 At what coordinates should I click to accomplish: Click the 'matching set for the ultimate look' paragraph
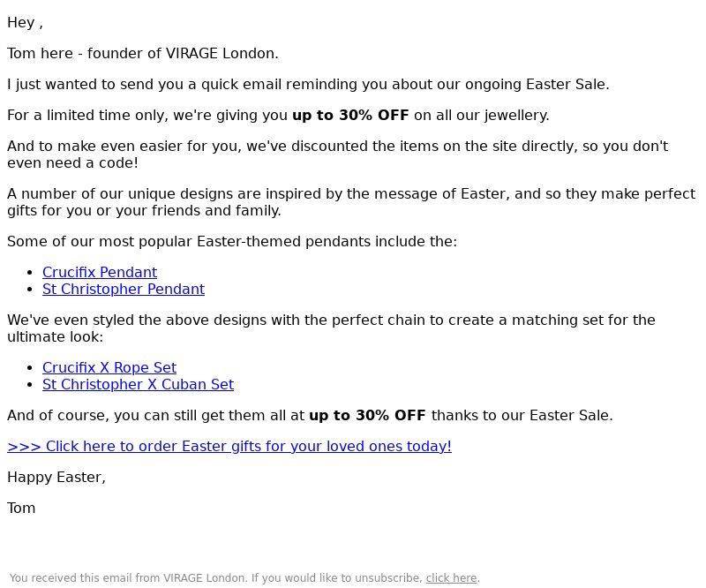tap(331, 328)
